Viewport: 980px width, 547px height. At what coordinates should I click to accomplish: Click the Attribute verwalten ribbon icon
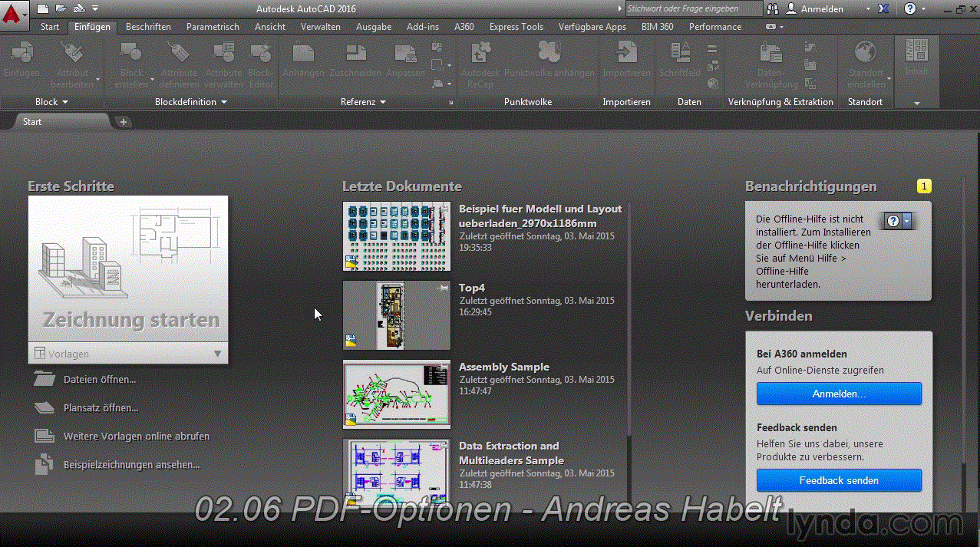223,53
